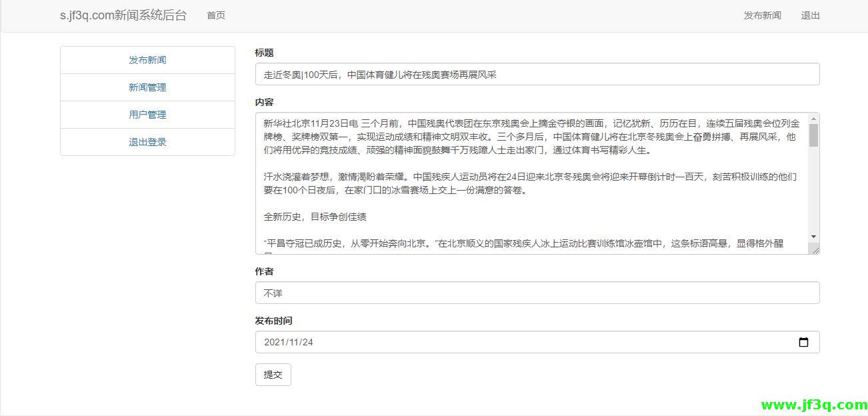This screenshot has height=416, width=868.
Task: Click 退出 in the top right corner
Action: 810,15
